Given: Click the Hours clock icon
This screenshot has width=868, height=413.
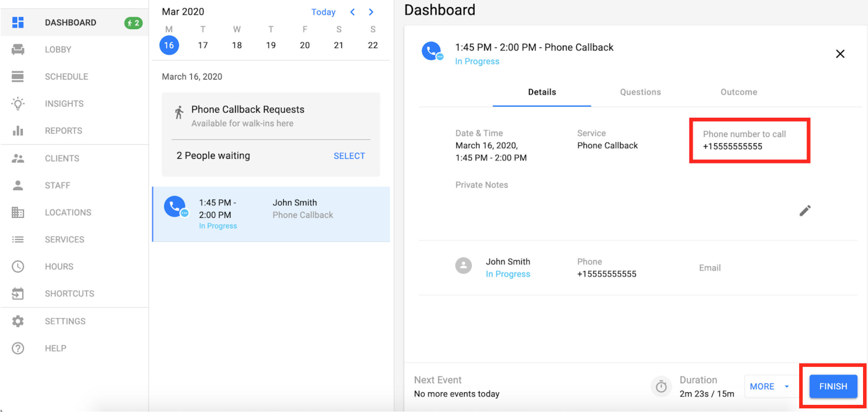Looking at the screenshot, I should 18,266.
